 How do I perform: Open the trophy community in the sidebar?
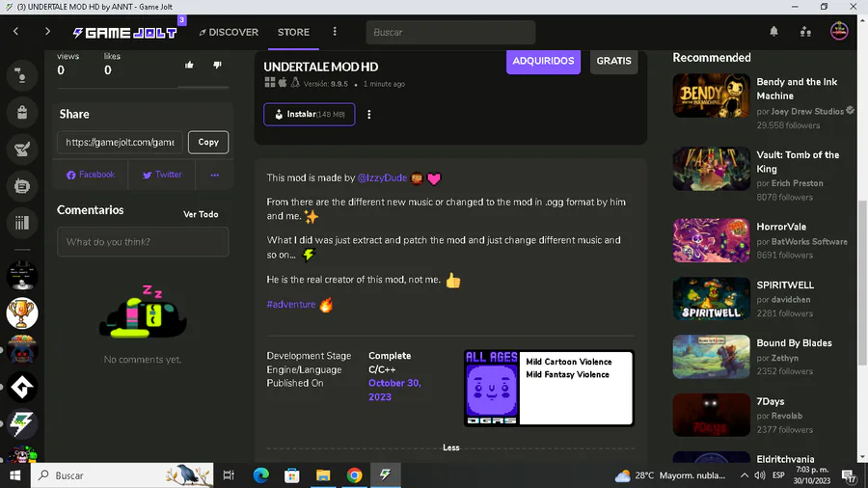pyautogui.click(x=22, y=313)
